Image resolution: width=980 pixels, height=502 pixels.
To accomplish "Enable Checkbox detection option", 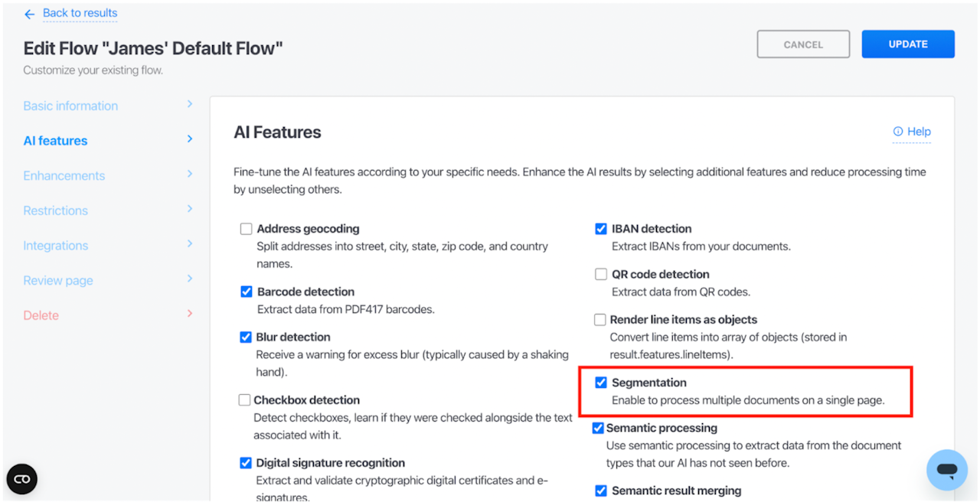I will pyautogui.click(x=244, y=399).
